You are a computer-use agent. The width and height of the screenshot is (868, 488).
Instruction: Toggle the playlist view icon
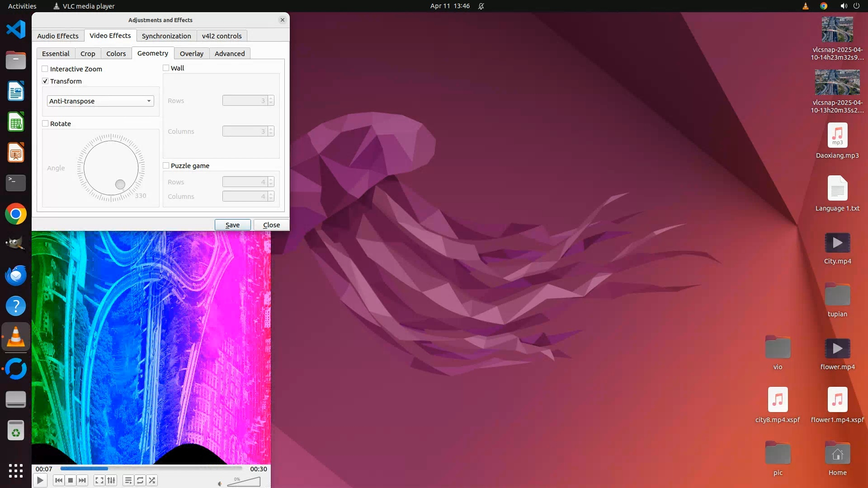pos(128,480)
